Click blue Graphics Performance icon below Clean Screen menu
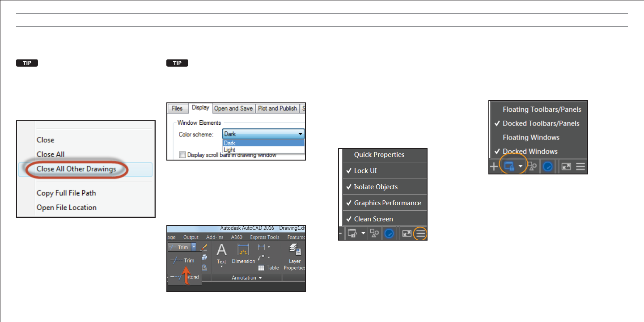 click(389, 233)
